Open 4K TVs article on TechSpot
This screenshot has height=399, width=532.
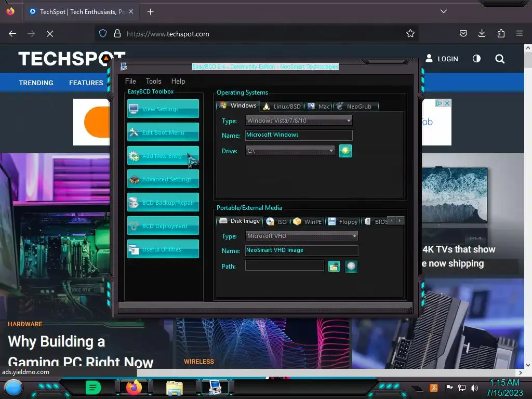coord(459,257)
